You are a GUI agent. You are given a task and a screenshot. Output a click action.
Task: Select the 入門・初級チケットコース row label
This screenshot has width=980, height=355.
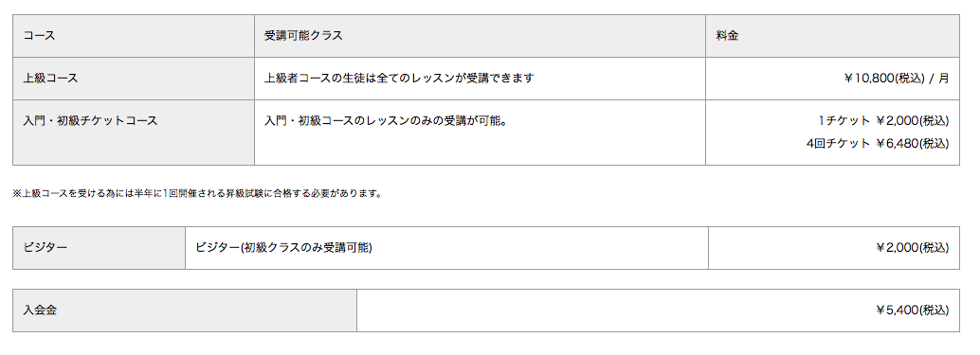point(133,133)
